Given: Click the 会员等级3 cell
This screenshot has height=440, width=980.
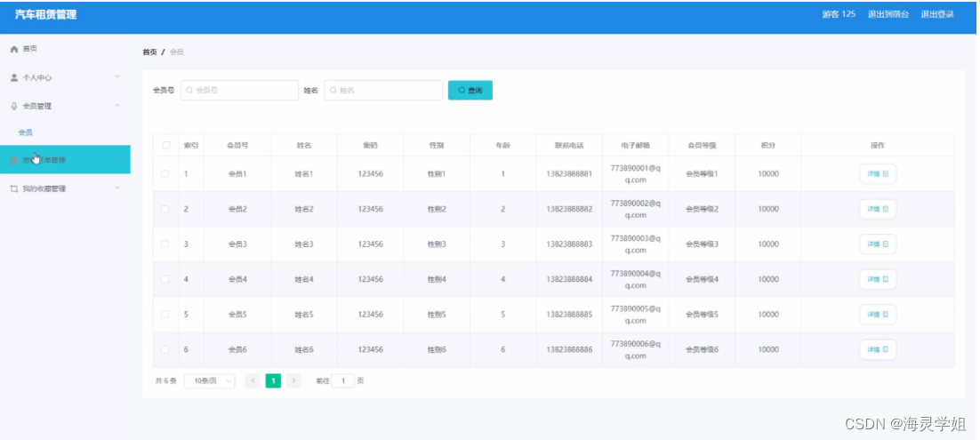Looking at the screenshot, I should coord(702,244).
